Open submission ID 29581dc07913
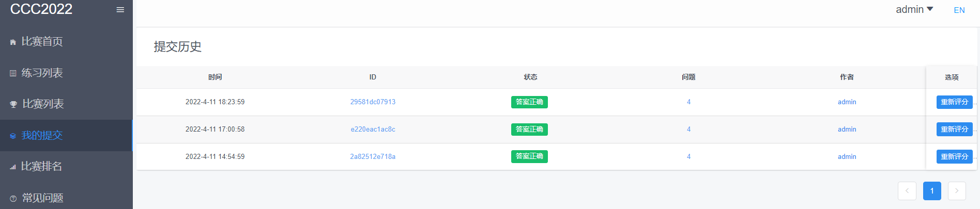 pos(373,102)
